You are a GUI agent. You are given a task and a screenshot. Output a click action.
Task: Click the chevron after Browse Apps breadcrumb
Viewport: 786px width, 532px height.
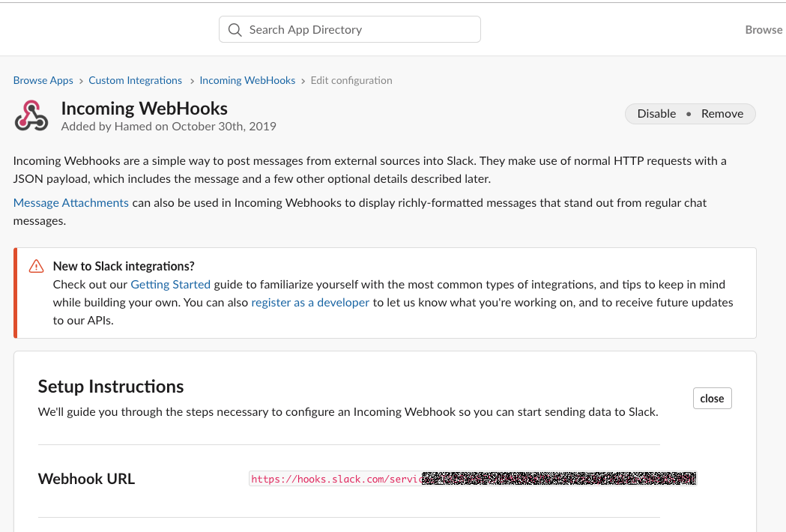(x=80, y=80)
